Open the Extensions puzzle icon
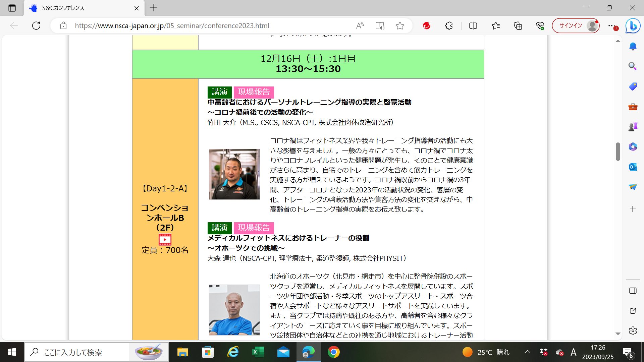 (x=449, y=26)
